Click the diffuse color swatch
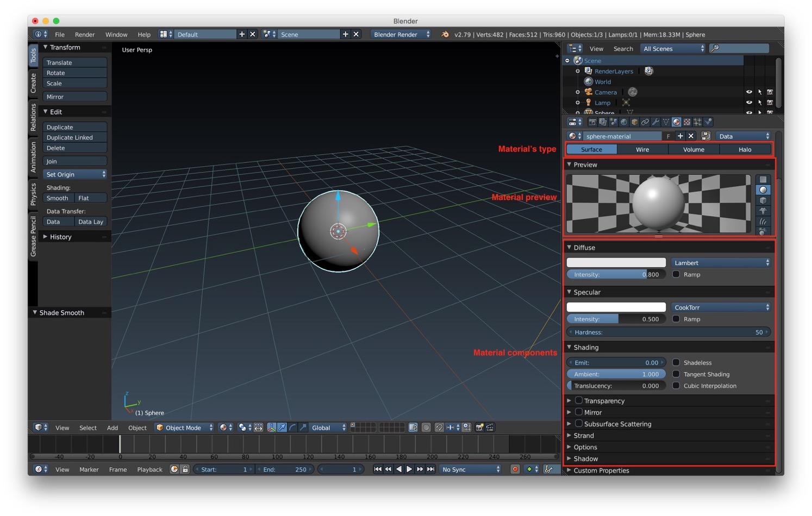The image size is (812, 516). (616, 263)
